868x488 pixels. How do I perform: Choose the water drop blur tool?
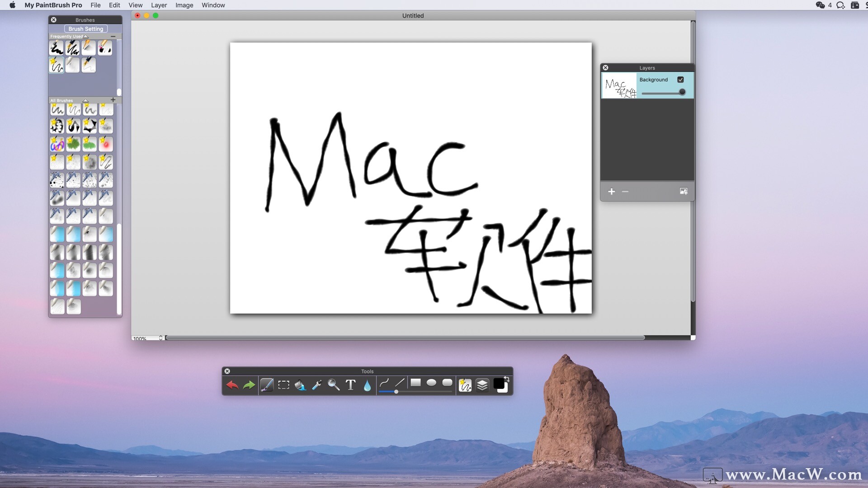point(367,385)
